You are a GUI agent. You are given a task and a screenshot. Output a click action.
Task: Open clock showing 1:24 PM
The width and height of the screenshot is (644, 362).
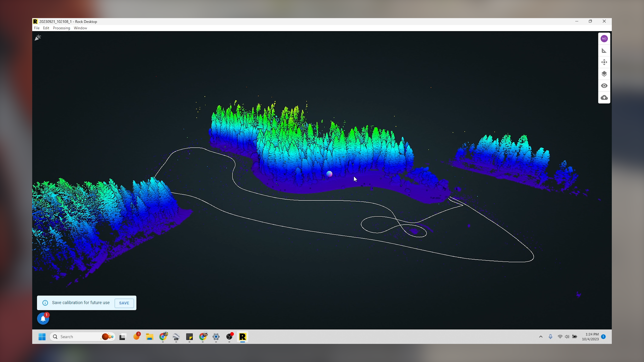(x=590, y=337)
